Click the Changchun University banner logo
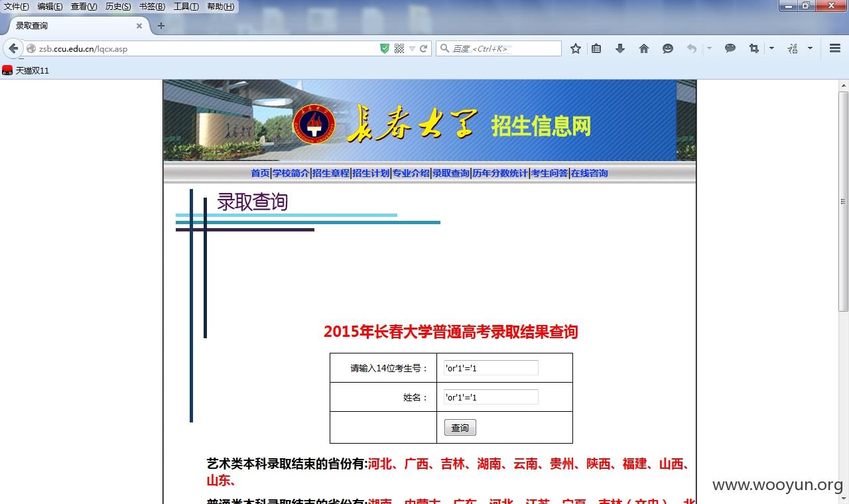Screen dimensions: 849x504 tap(314, 125)
